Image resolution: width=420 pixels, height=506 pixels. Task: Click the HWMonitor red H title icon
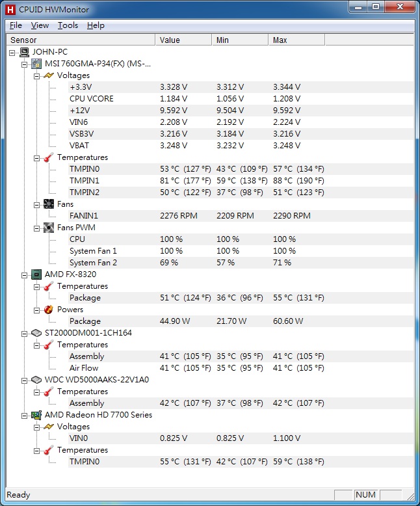10,10
